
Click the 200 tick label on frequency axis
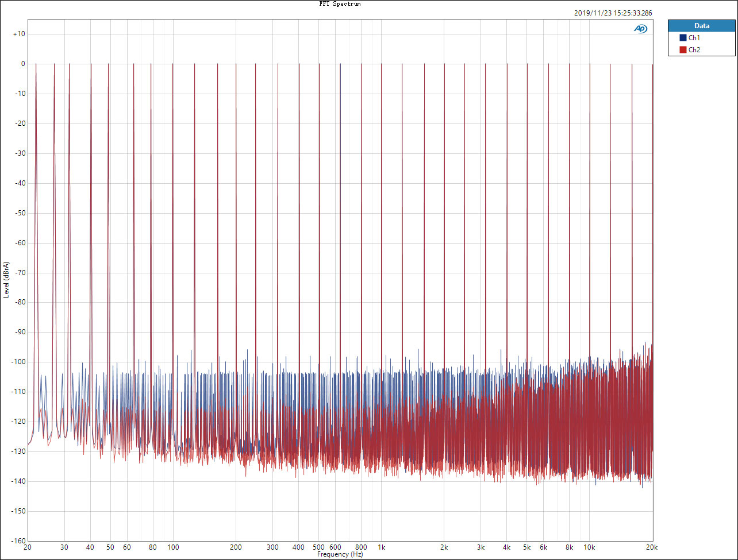(236, 547)
